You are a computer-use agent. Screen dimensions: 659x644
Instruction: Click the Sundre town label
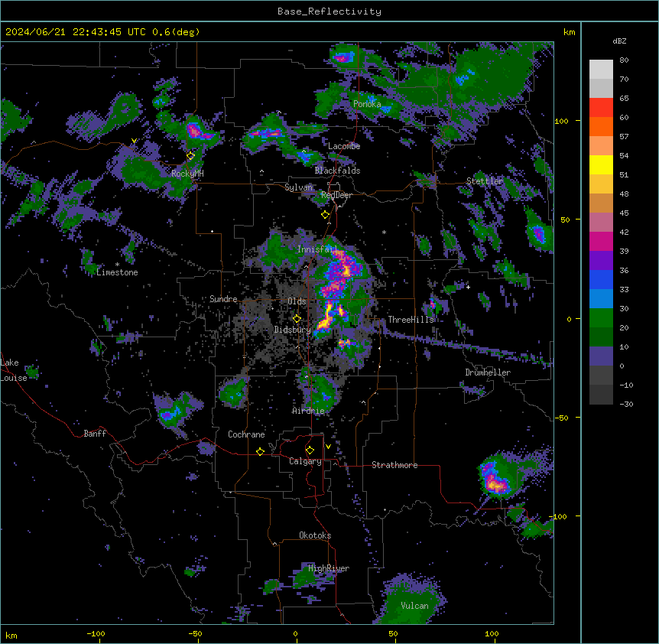pos(223,299)
